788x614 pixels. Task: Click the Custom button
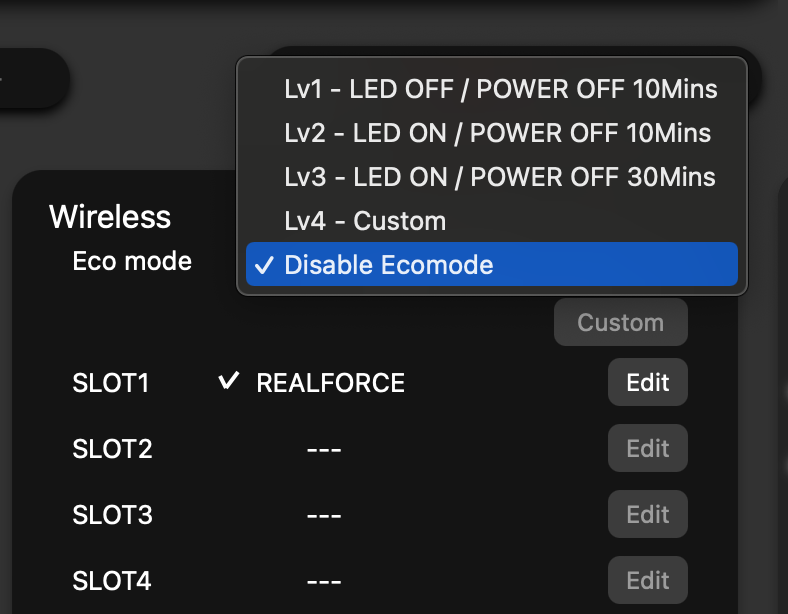[620, 323]
